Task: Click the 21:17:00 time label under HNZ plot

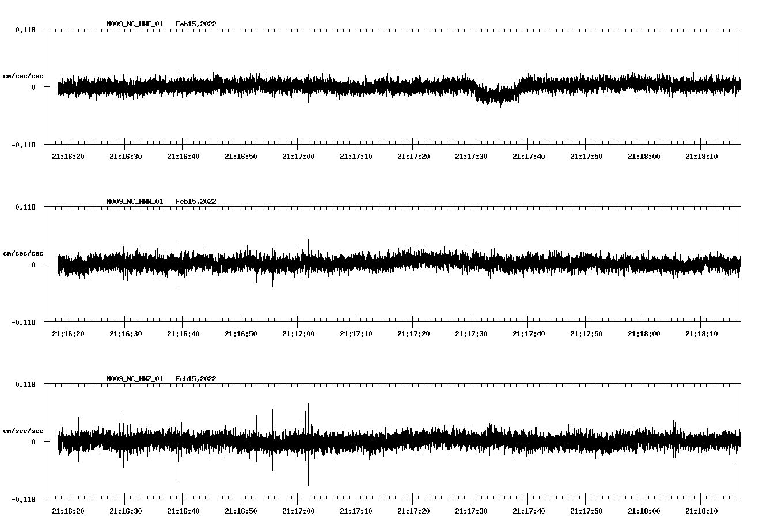Action: pyautogui.click(x=298, y=511)
